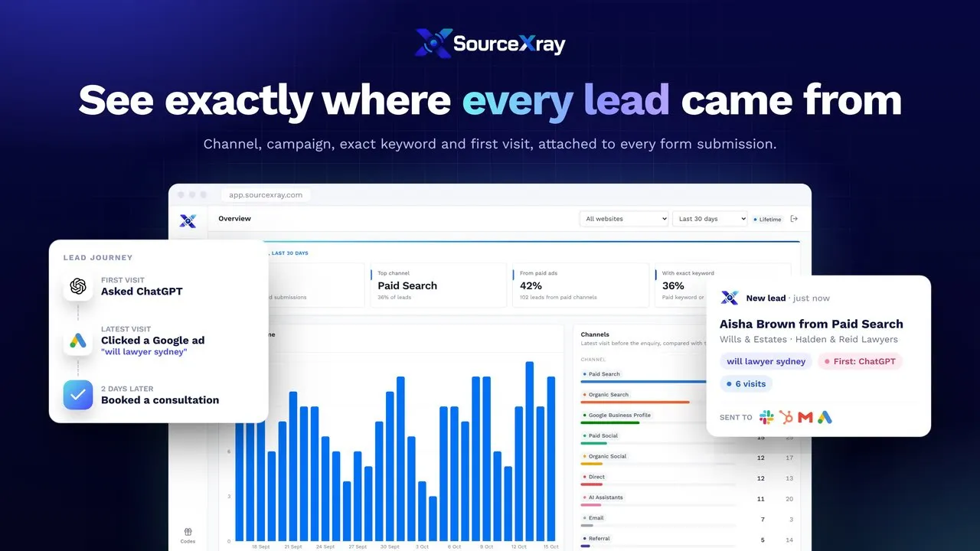The image size is (980, 551).
Task: Click Aisha Brown from Paid Search heading
Action: [812, 324]
